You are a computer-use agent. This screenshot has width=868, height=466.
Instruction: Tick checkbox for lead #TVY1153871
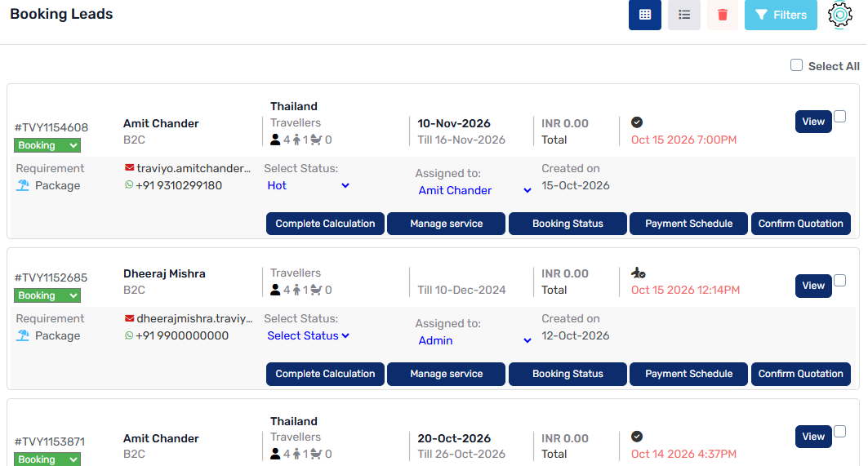click(839, 431)
